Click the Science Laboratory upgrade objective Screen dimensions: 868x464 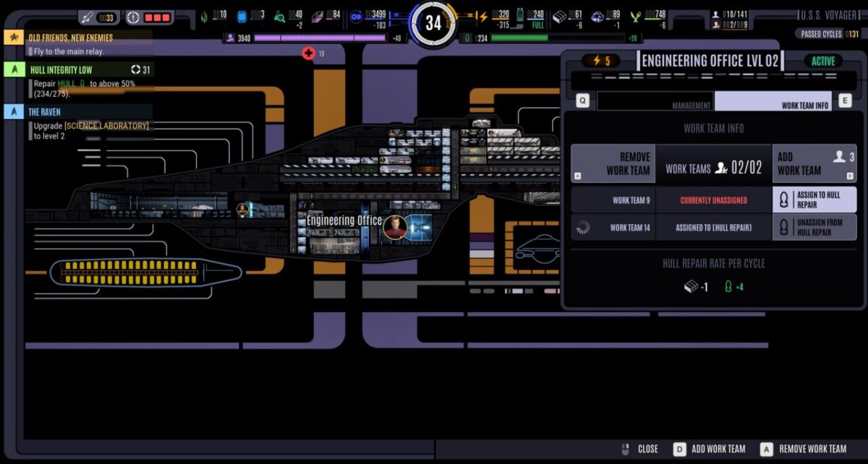[x=91, y=130]
